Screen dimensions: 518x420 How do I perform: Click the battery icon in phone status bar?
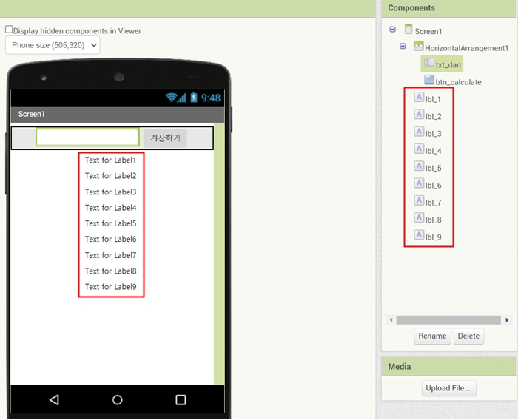194,98
